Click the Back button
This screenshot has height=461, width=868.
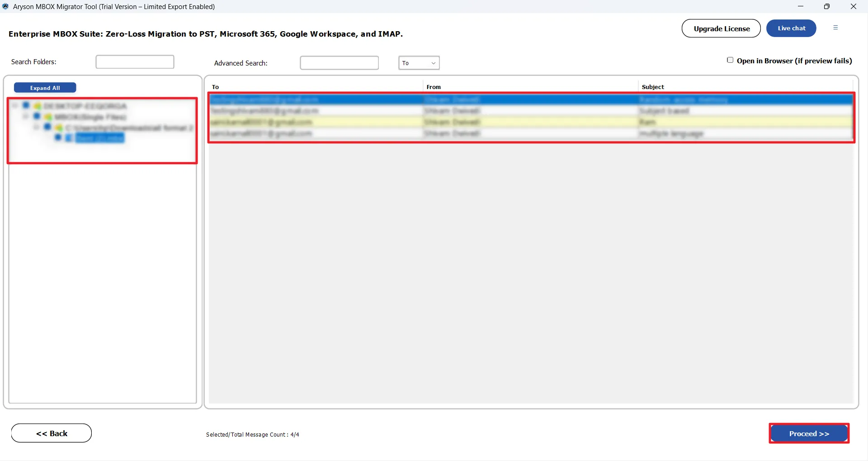[x=52, y=433]
